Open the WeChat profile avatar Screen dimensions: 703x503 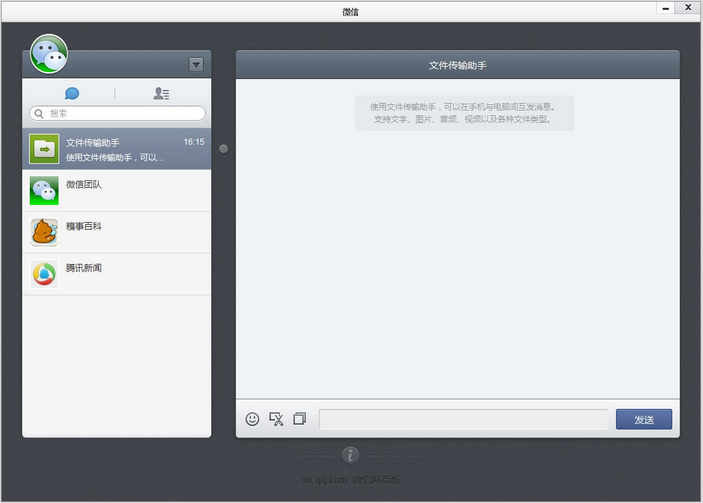point(49,54)
